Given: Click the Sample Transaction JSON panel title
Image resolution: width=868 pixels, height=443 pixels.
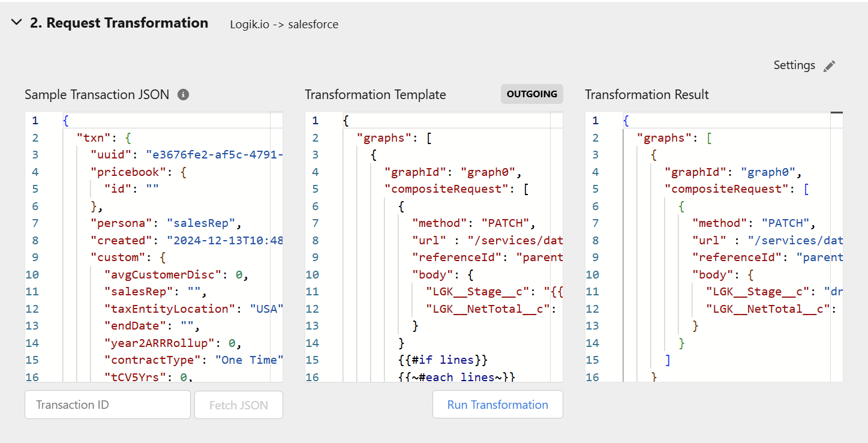Looking at the screenshot, I should 97,94.
